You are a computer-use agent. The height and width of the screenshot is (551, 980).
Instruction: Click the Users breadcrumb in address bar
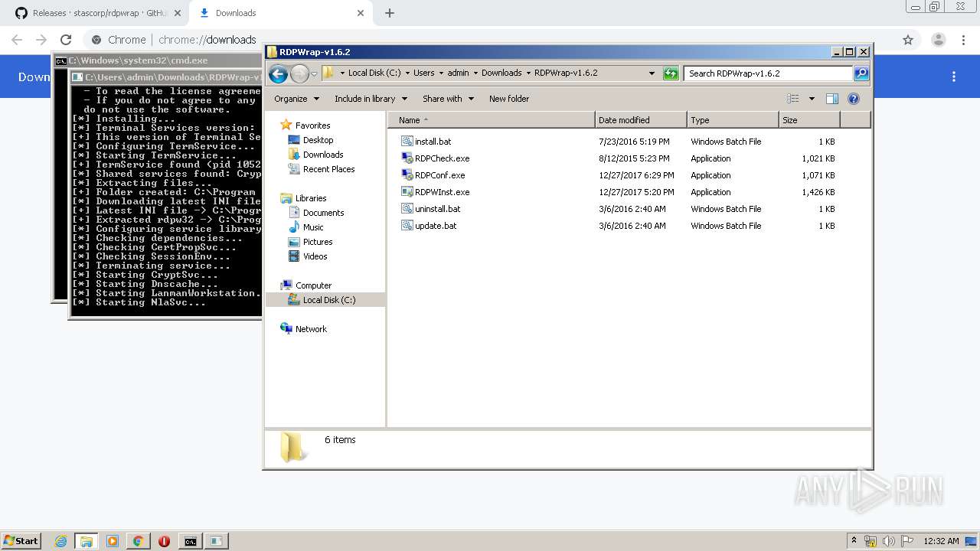(x=423, y=73)
